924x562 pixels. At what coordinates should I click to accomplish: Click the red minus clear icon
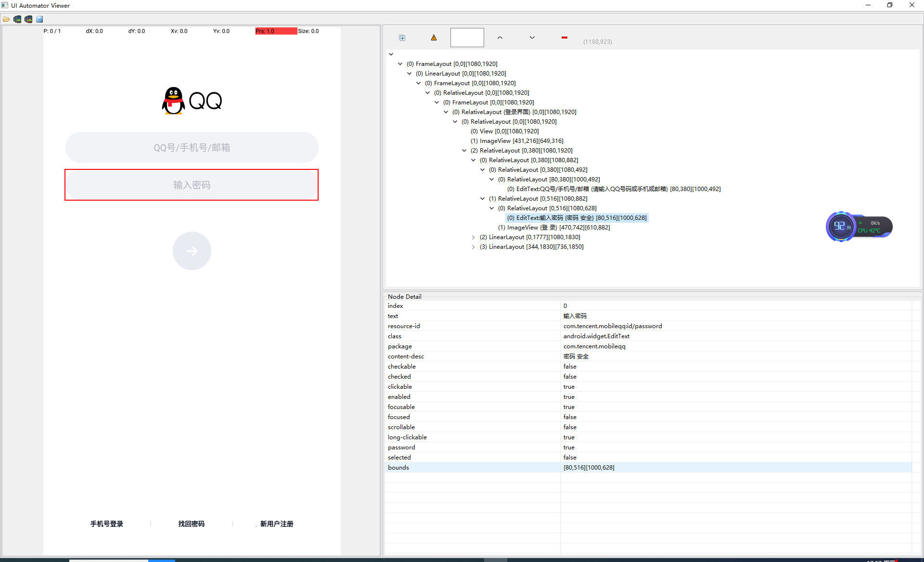pos(564,38)
